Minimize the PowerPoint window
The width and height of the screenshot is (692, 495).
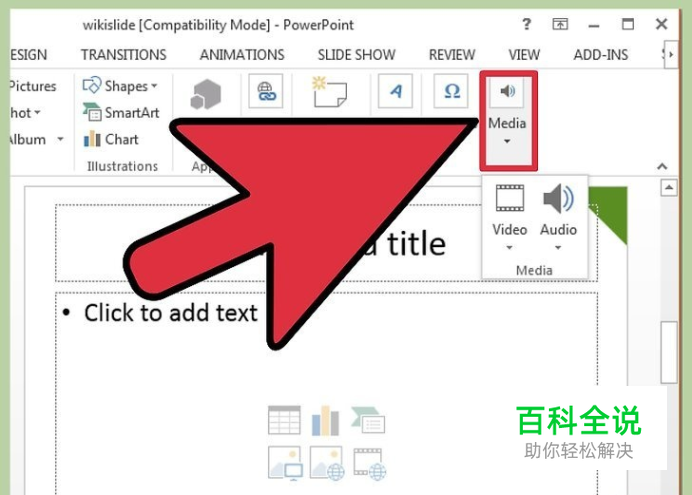point(594,26)
